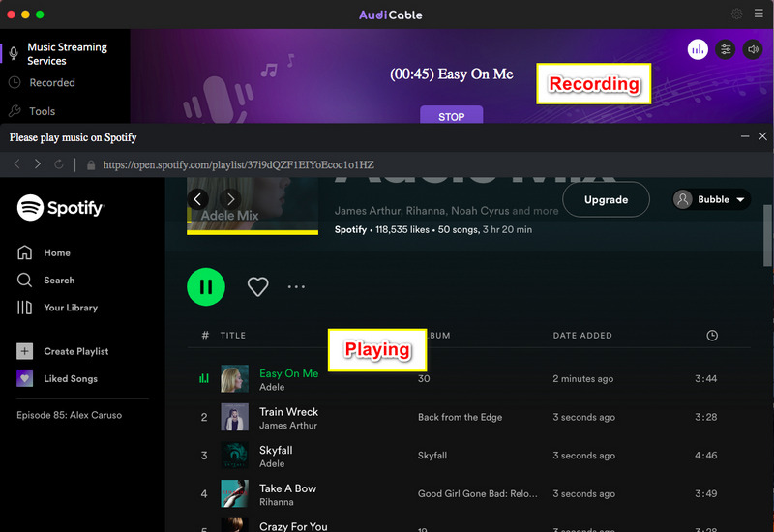Image resolution: width=774 pixels, height=532 pixels.
Task: Click Easy On Me album thumbnail
Action: [x=234, y=378]
